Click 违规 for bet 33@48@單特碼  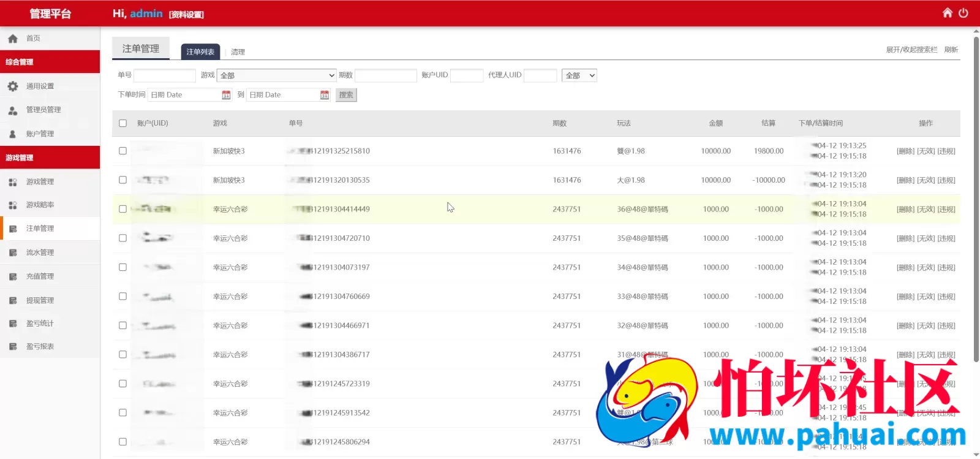[x=946, y=297]
